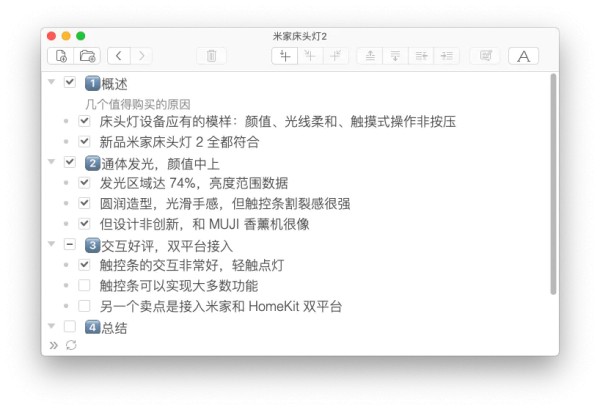Add a new row below
Viewport: 600px width, 410px height.
[x=284, y=56]
